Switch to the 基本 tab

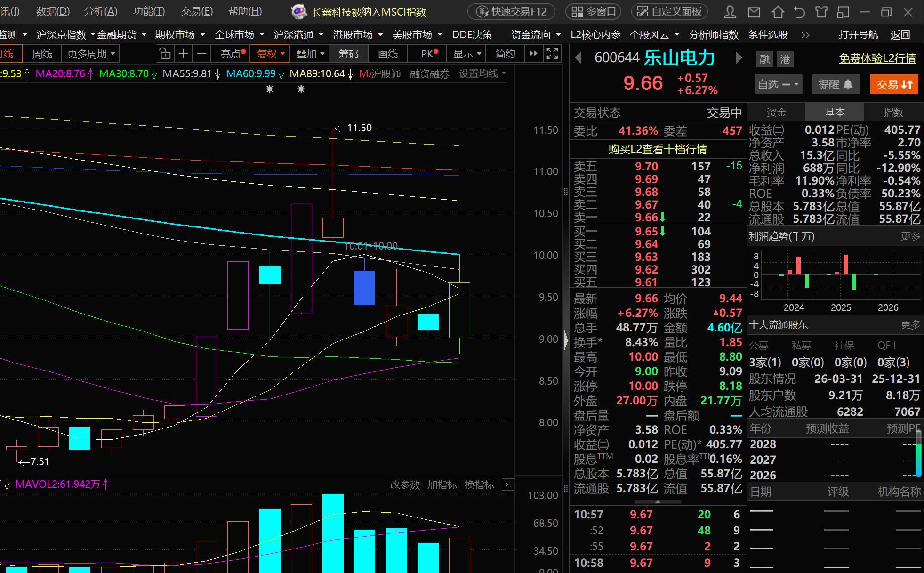click(x=835, y=113)
